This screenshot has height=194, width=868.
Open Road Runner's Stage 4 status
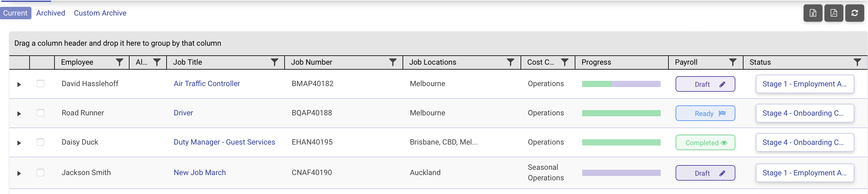pyautogui.click(x=805, y=113)
